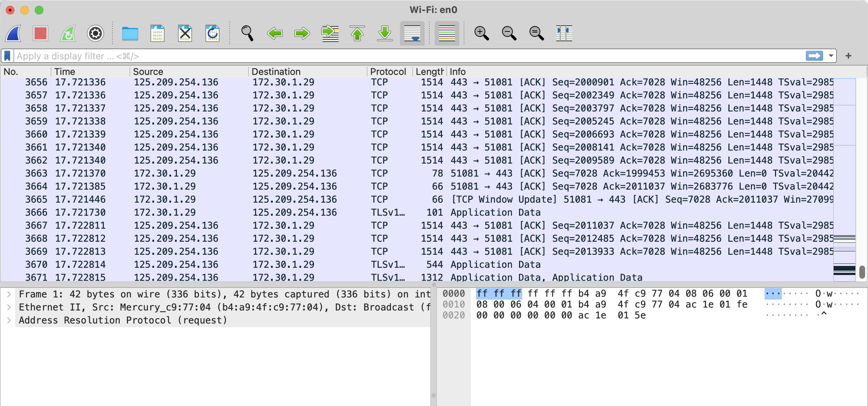868x406 pixels.
Task: Toggle auto-scroll during live capture
Action: click(x=412, y=34)
